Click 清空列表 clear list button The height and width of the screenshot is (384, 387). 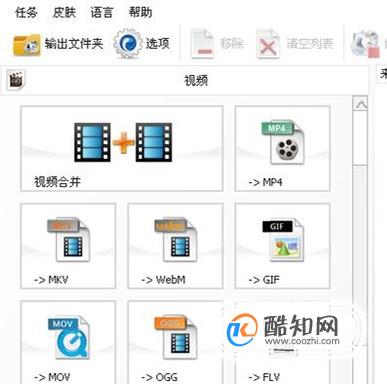pos(295,44)
